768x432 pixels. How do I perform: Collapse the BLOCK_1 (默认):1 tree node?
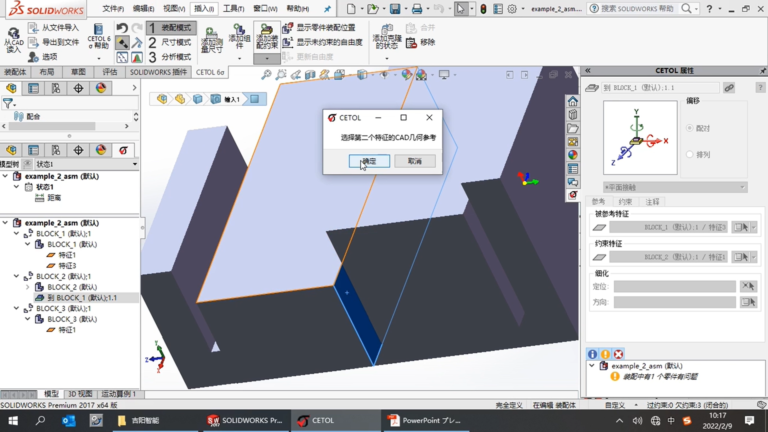(16, 234)
